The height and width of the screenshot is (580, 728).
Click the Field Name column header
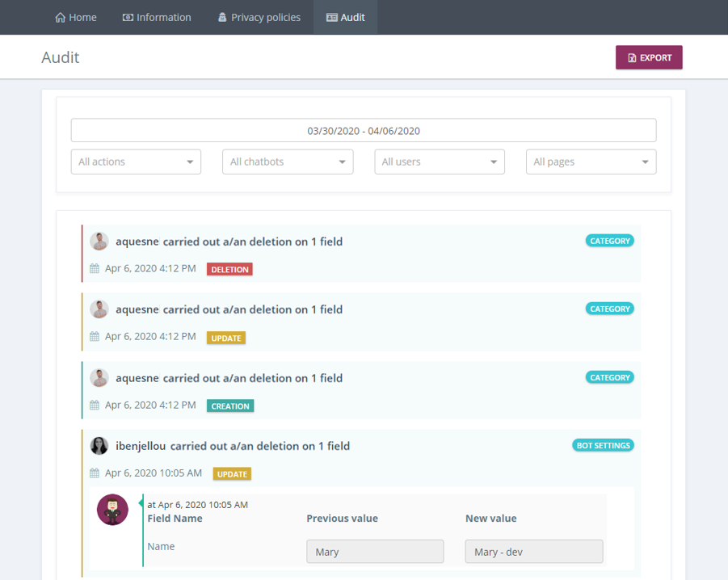click(175, 519)
